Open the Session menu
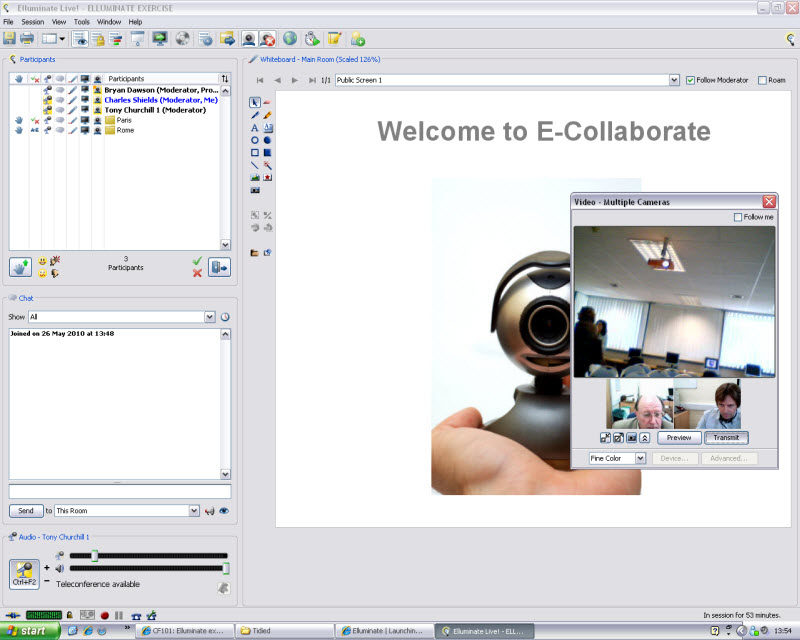800x640 pixels. pyautogui.click(x=33, y=21)
